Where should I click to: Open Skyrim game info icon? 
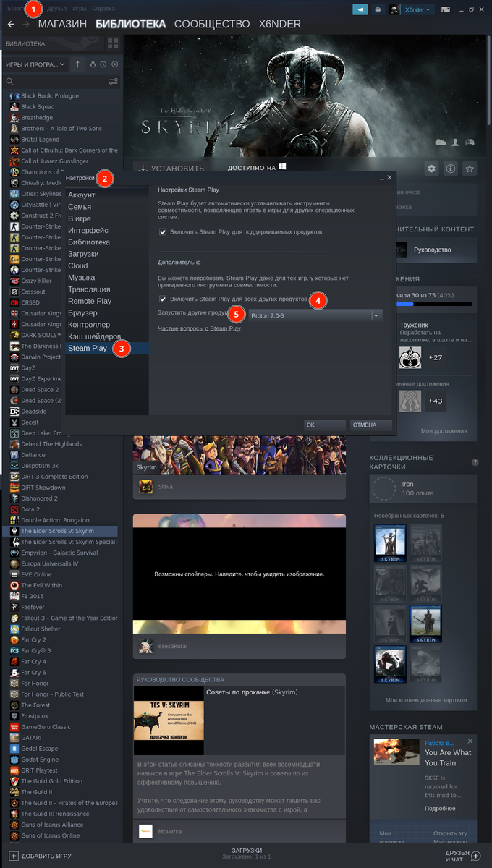click(451, 169)
